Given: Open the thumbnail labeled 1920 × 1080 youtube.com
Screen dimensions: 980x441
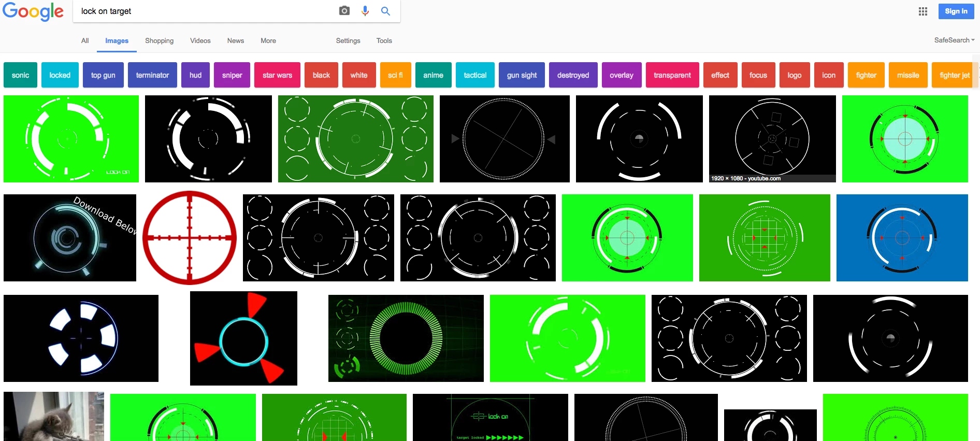Looking at the screenshot, I should pyautogui.click(x=772, y=139).
